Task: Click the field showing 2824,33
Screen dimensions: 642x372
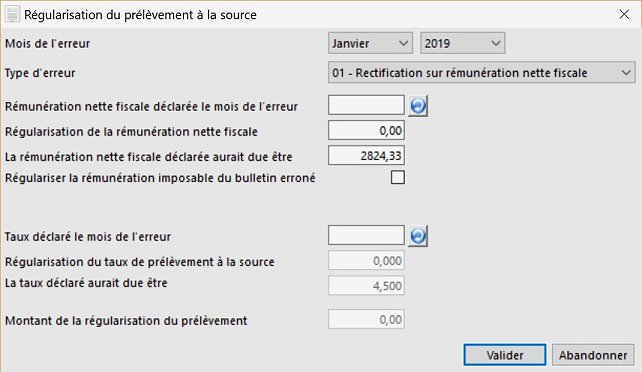Action: pos(366,156)
